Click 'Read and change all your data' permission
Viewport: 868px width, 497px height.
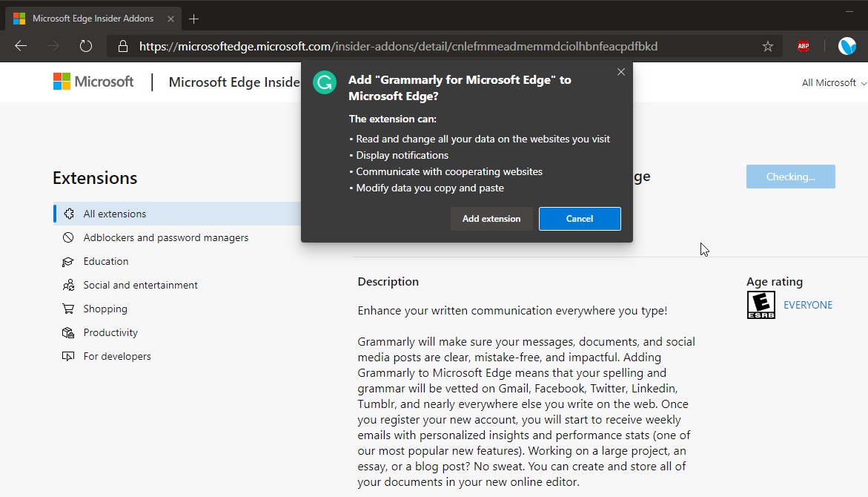(x=483, y=139)
